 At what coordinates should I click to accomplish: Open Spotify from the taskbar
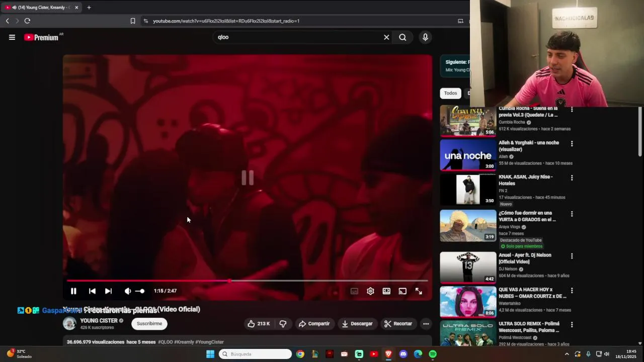point(433,354)
